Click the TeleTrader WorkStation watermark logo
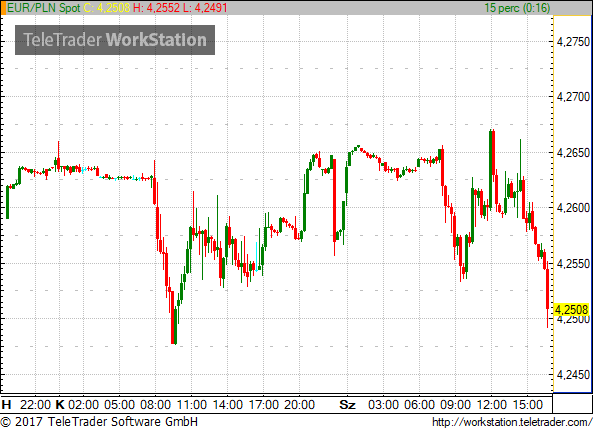 pyautogui.click(x=115, y=40)
